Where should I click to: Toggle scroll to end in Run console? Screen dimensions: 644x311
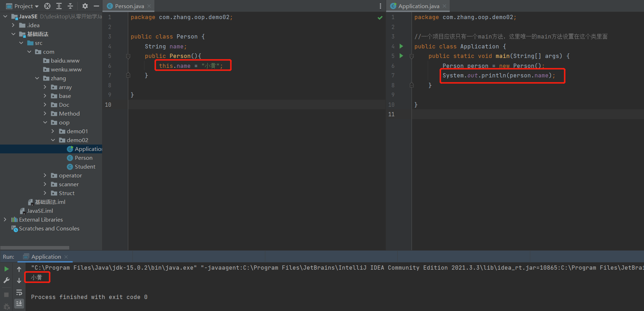pyautogui.click(x=19, y=303)
